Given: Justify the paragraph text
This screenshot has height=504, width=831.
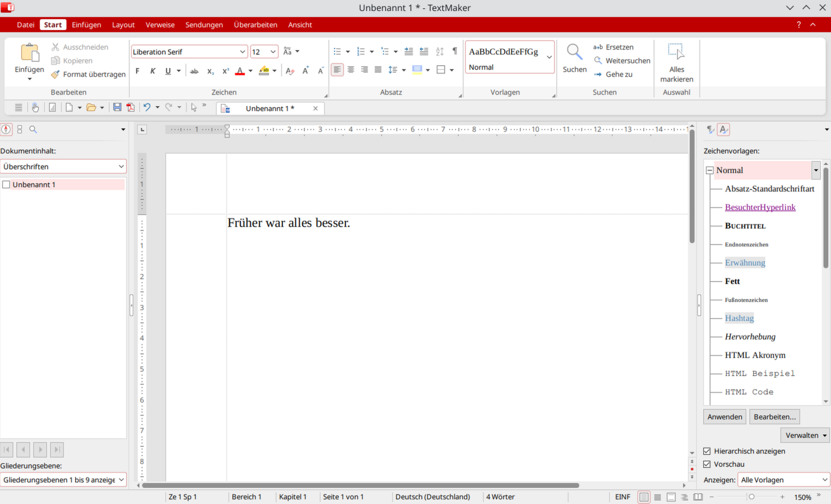Looking at the screenshot, I should point(378,70).
